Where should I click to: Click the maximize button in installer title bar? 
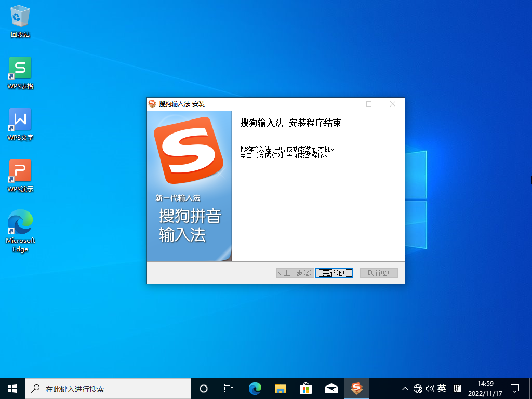click(369, 104)
